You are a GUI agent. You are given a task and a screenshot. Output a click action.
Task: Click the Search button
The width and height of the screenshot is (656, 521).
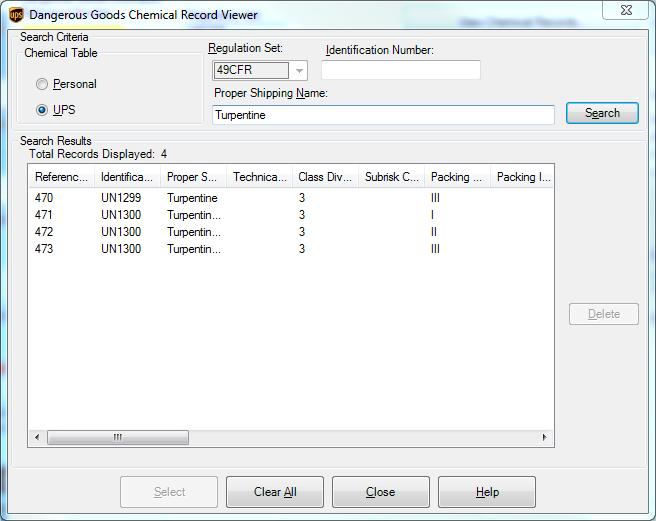tap(602, 113)
